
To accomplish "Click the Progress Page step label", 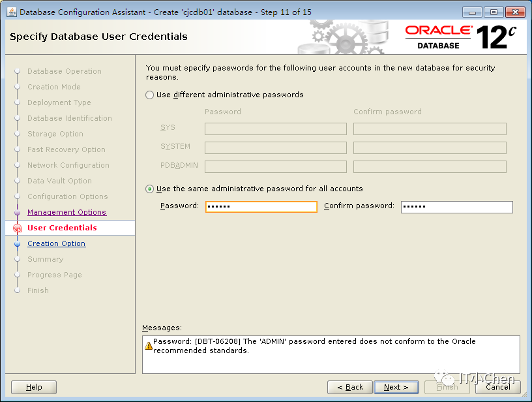I will 55,275.
